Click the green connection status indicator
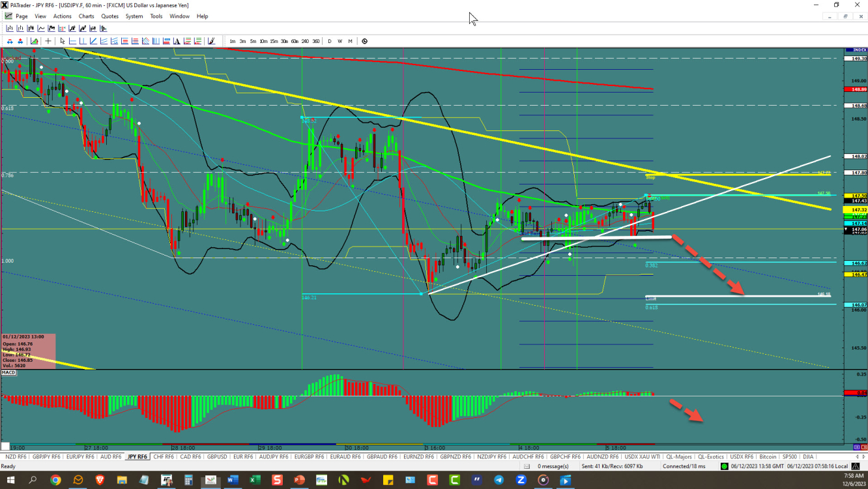The image size is (868, 489). pyautogui.click(x=725, y=466)
